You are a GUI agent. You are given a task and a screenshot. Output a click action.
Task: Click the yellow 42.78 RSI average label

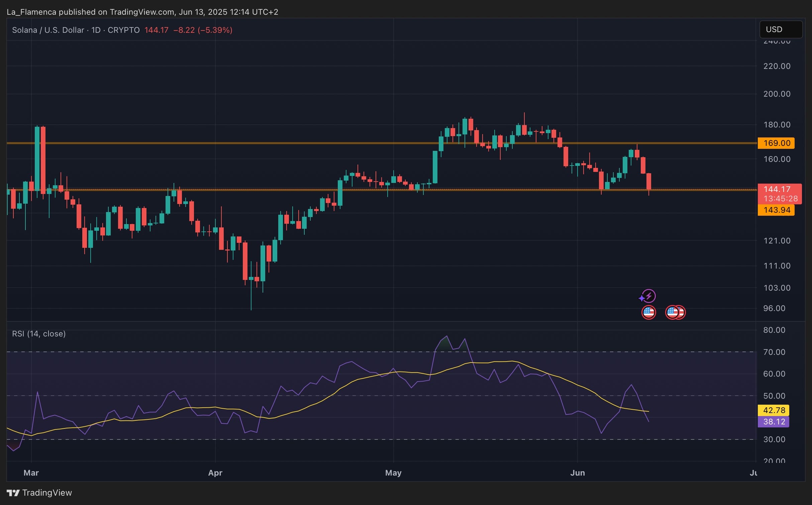(x=774, y=410)
